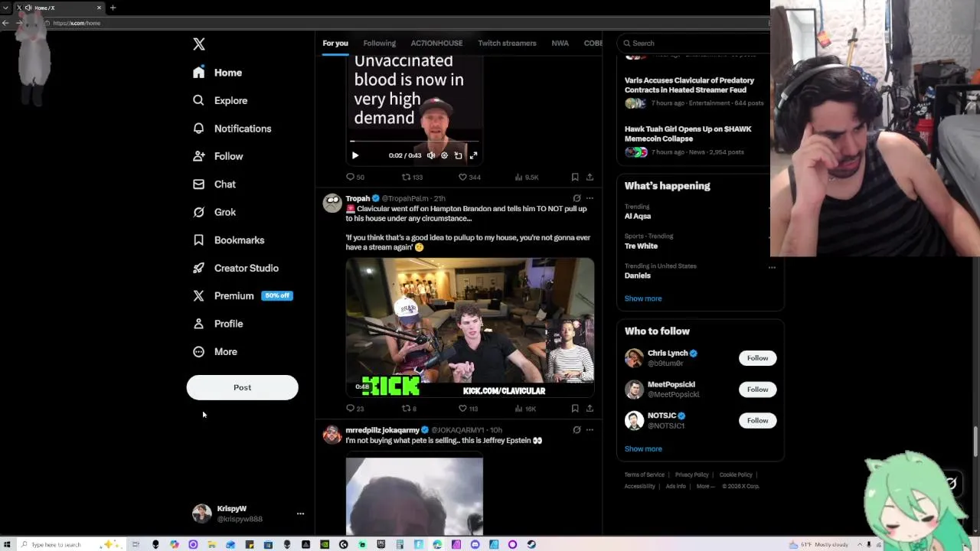980x551 pixels.
Task: Switch to the NWA tab
Action: coord(560,44)
